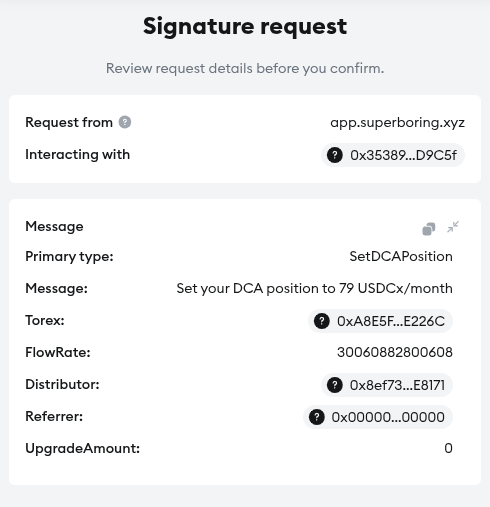
Task: Copy the message with the copy icon
Action: [x=429, y=229]
